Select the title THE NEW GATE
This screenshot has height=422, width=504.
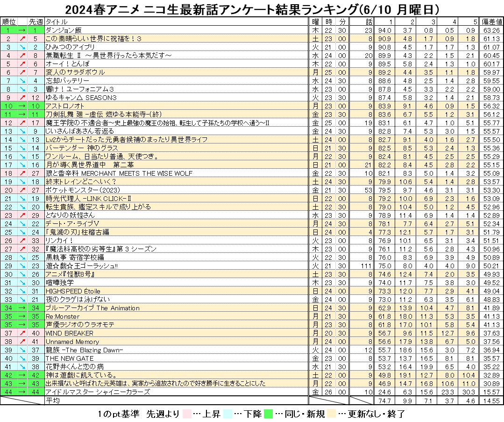point(70,358)
